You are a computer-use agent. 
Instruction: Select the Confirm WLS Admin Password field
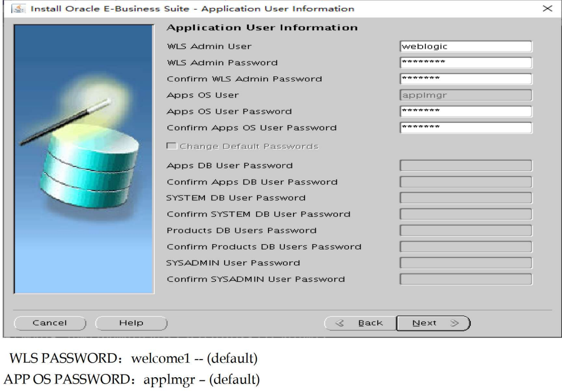pos(466,79)
